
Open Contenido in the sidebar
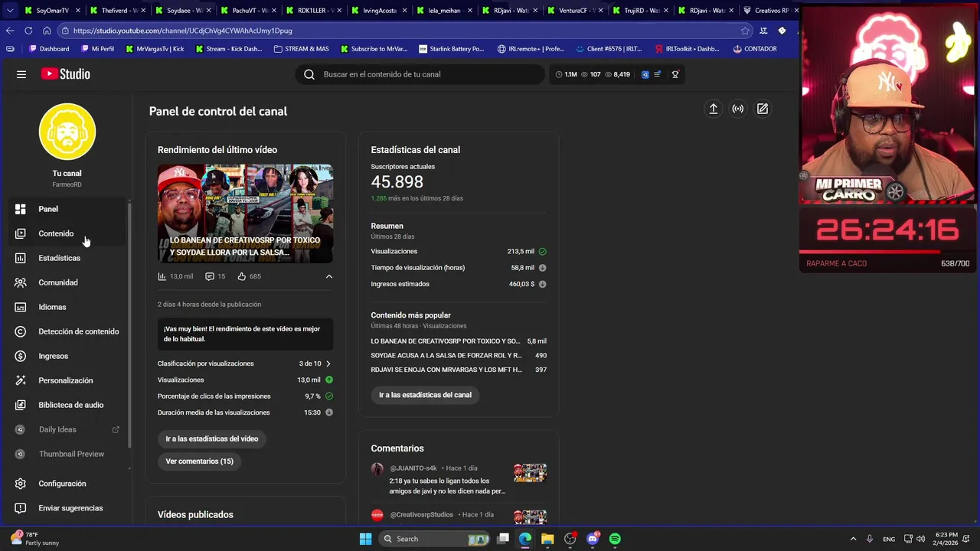tap(67, 233)
